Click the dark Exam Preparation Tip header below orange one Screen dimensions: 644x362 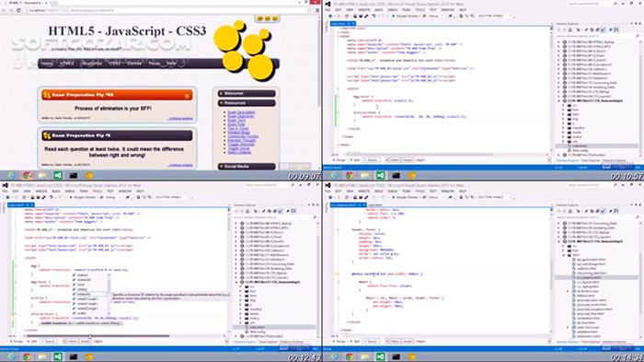pyautogui.click(x=117, y=135)
